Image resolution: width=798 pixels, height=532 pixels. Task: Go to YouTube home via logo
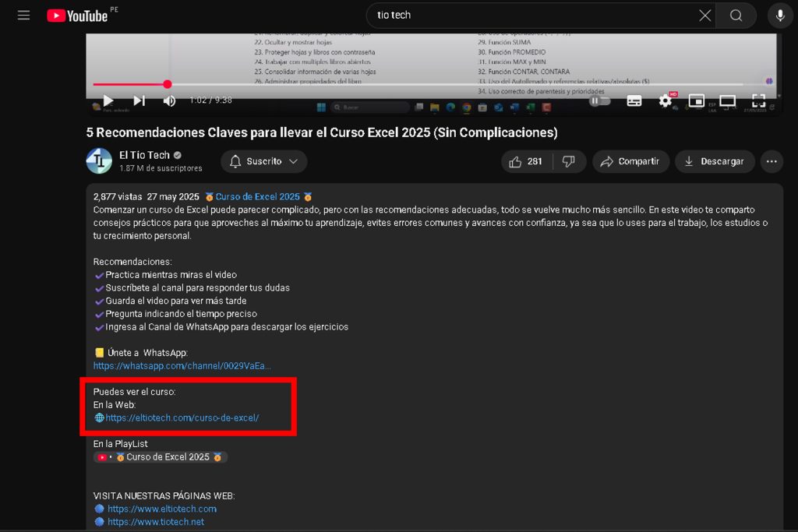coord(76,16)
